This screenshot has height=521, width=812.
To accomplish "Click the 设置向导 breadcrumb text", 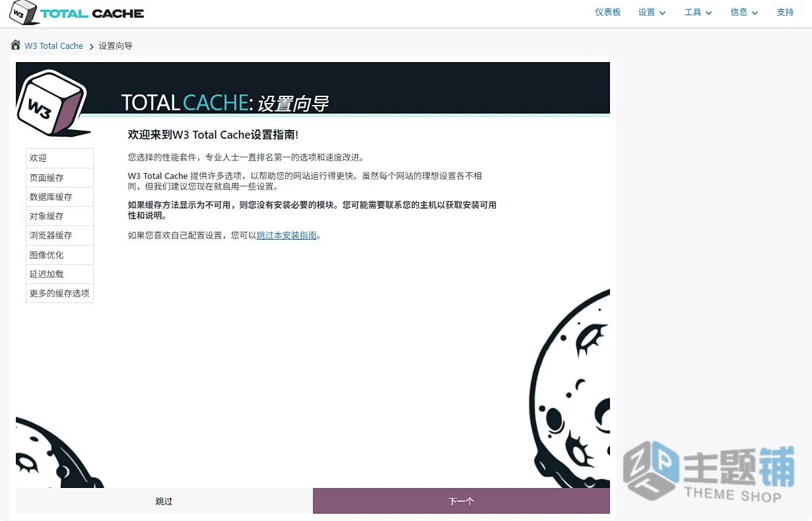I will tap(116, 46).
